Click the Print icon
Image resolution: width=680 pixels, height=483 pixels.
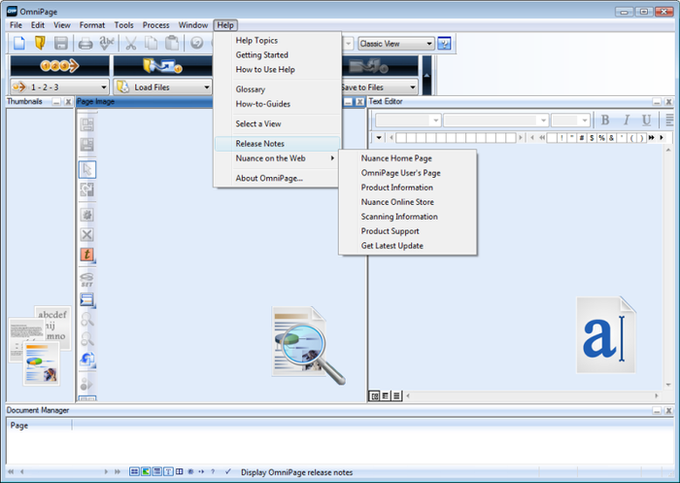[85, 43]
